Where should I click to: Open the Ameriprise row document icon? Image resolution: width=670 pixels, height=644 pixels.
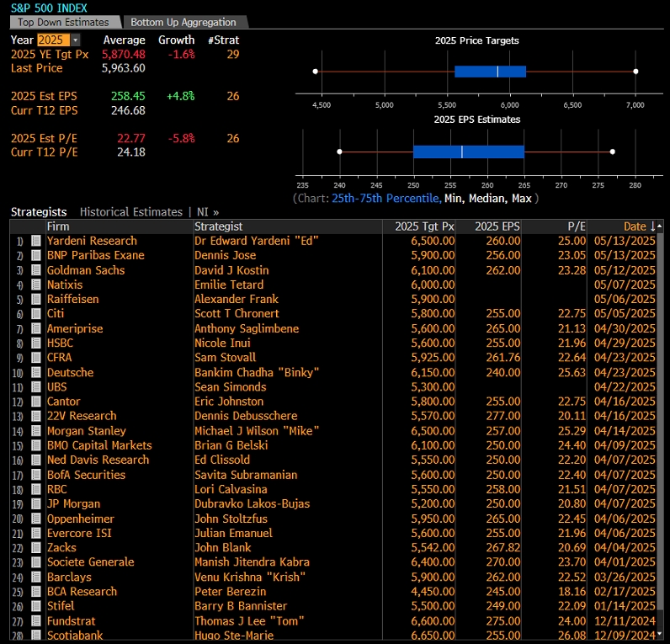point(36,328)
